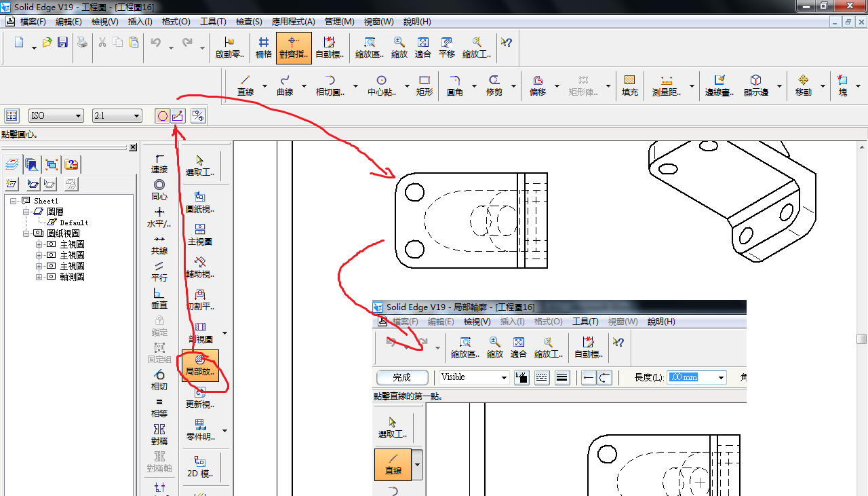Screen dimensions: 868x496
Task: Select the 同心 concentric relationship tool
Action: click(x=159, y=190)
